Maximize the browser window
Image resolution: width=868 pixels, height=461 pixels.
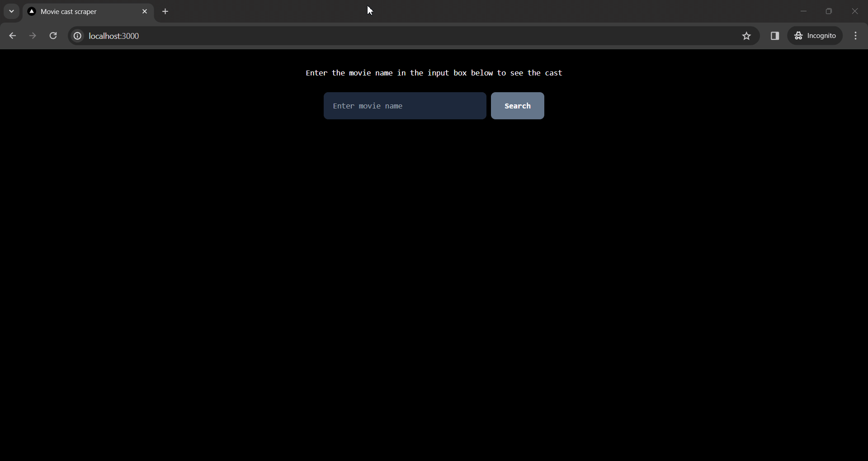click(x=829, y=11)
